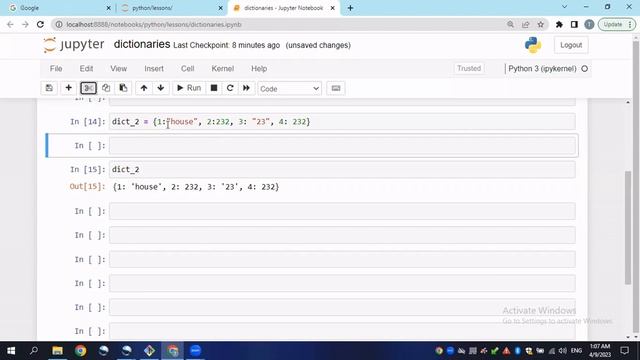
Task: Switch to the python/lessons/ tab
Action: [171, 8]
